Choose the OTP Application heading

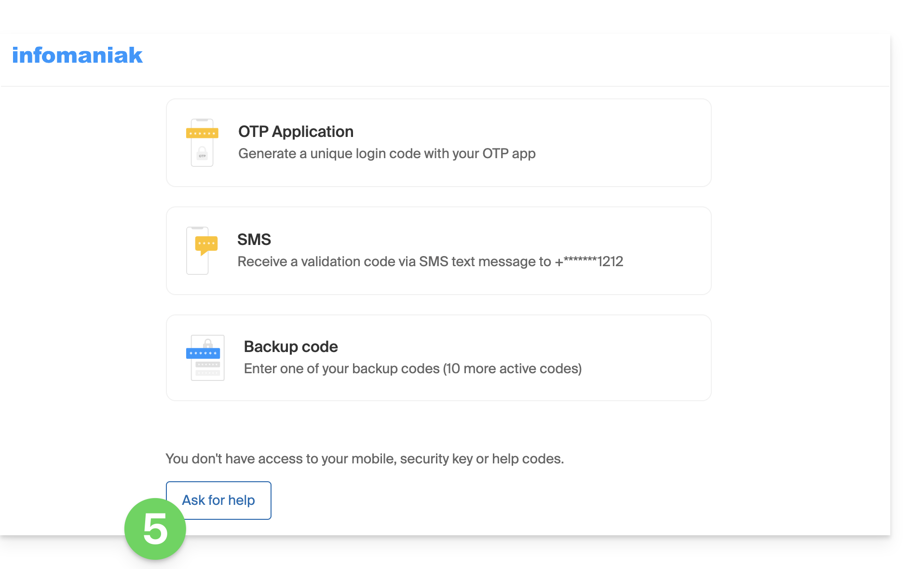click(x=296, y=132)
